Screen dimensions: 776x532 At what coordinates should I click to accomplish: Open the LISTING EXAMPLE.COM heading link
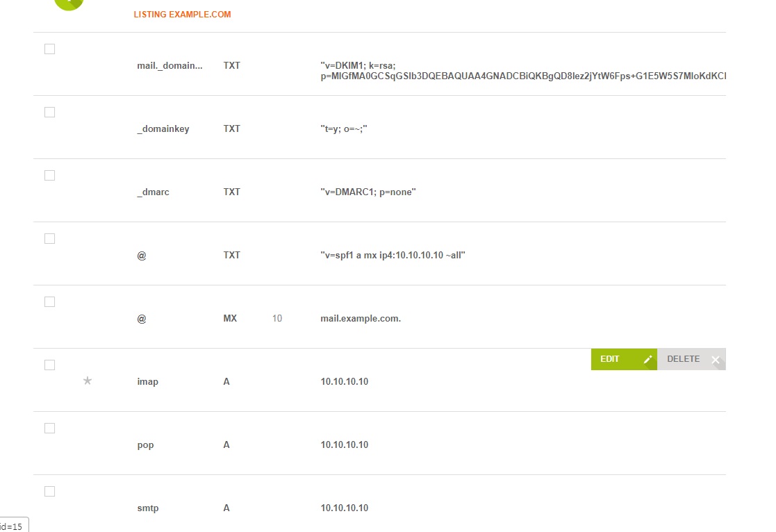click(182, 15)
